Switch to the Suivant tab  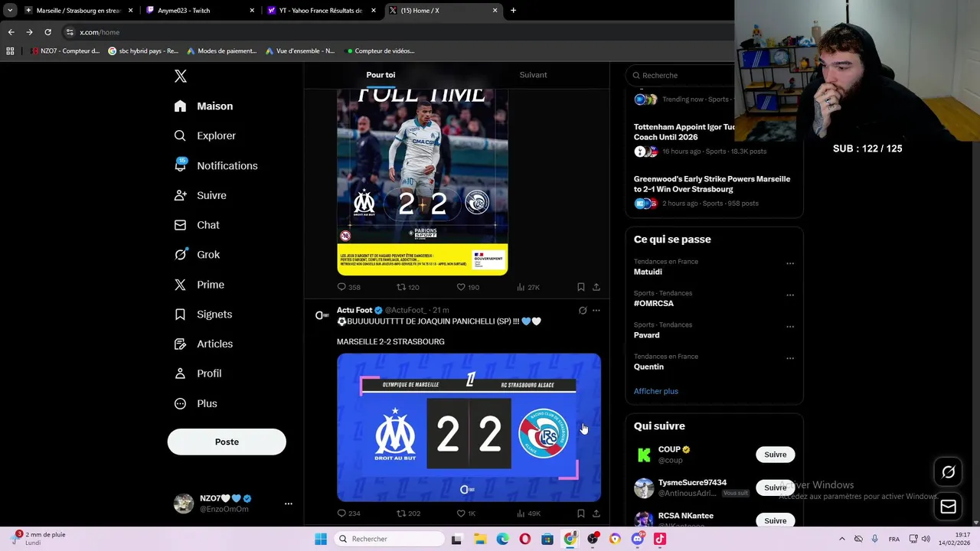tap(533, 75)
